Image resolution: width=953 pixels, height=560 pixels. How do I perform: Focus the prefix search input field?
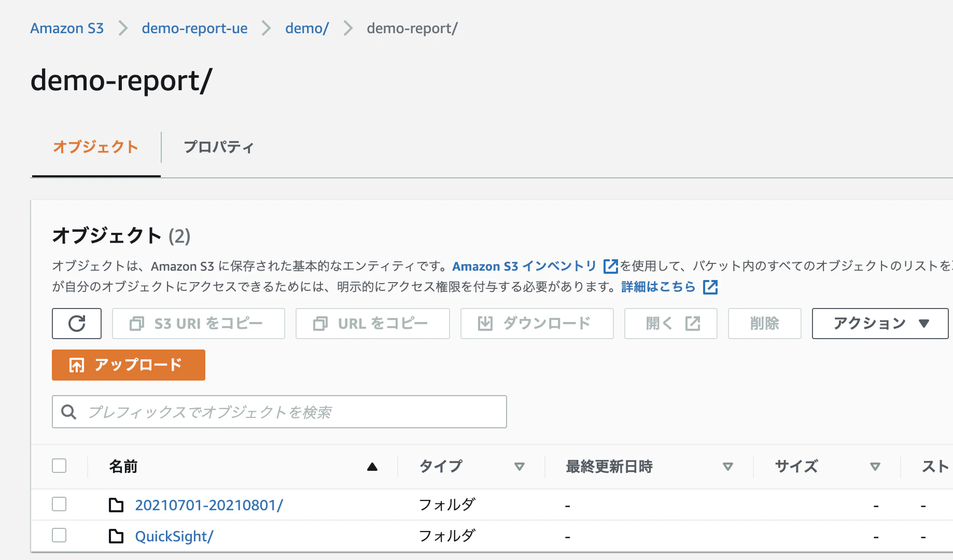(x=279, y=412)
